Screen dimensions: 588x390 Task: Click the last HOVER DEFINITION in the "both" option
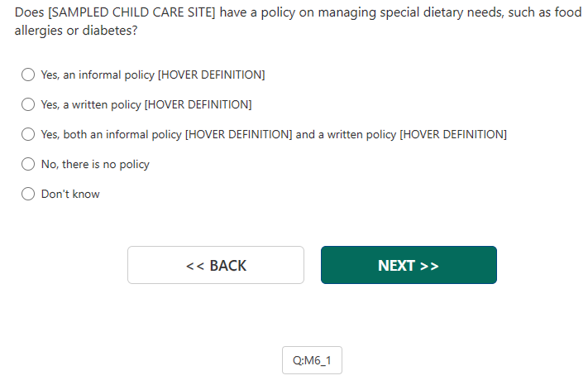453,134
